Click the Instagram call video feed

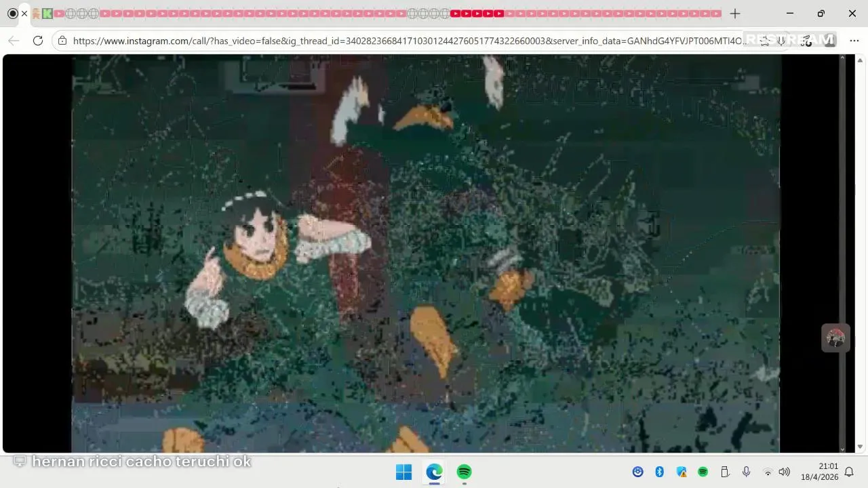[x=426, y=253]
